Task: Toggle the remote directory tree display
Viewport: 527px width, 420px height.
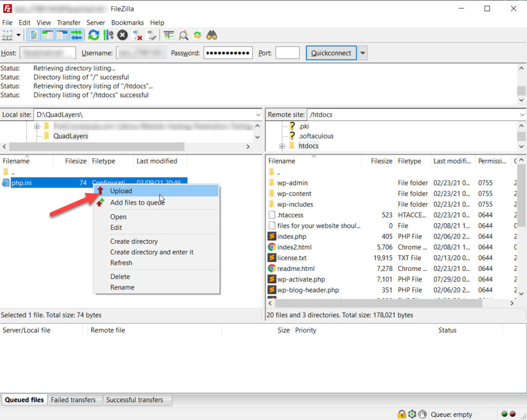Action: pyautogui.click(x=62, y=35)
